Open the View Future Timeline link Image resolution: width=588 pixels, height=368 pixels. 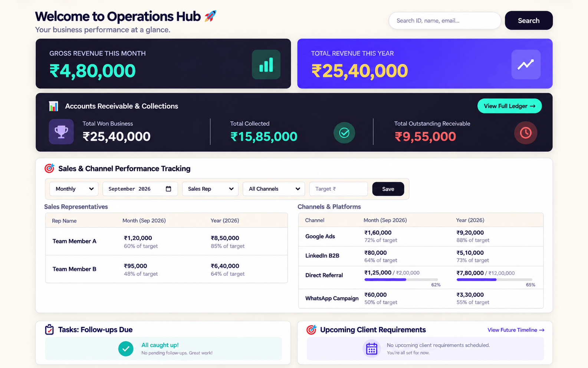516,330
